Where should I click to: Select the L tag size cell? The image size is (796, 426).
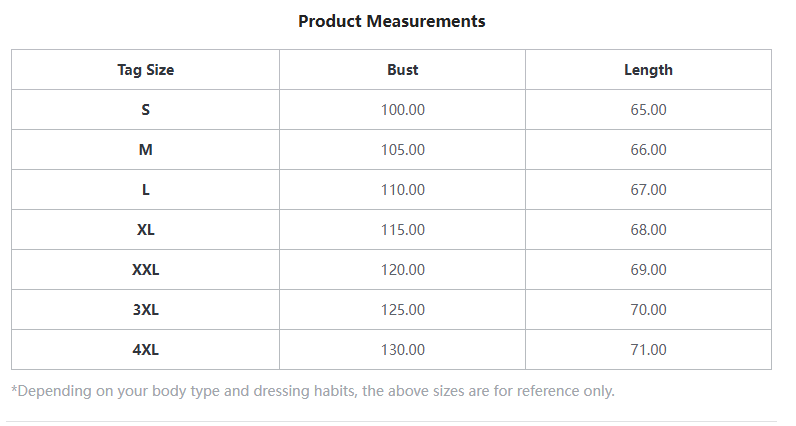pyautogui.click(x=146, y=190)
